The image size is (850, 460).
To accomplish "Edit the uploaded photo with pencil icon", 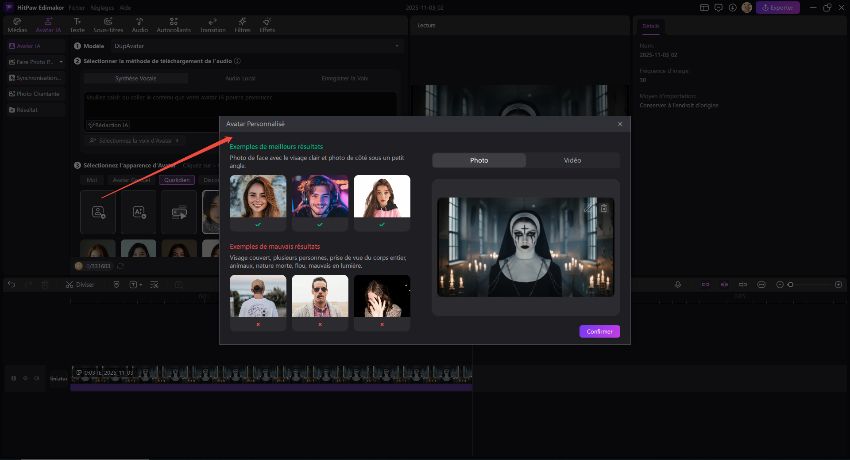I will 590,208.
